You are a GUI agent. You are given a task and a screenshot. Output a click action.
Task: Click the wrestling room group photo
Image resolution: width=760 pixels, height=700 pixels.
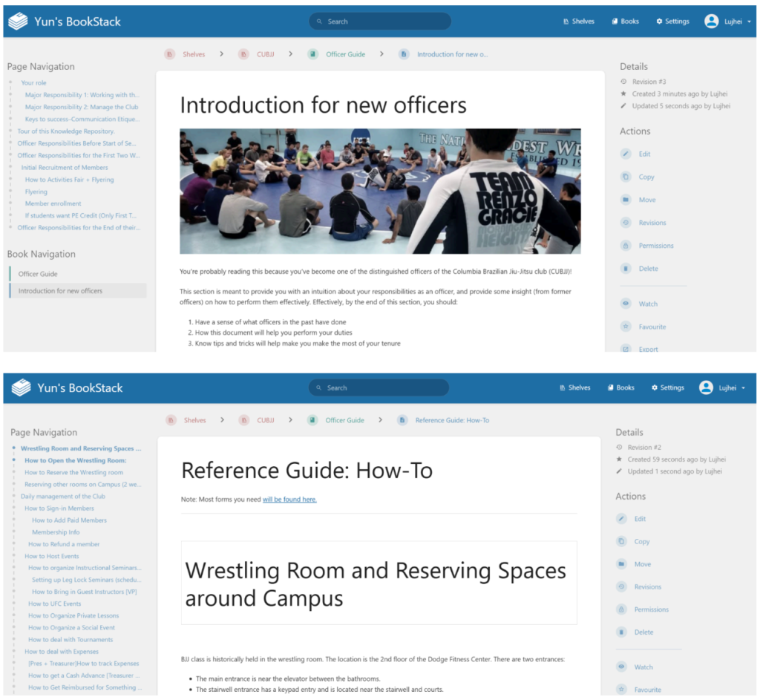point(380,192)
